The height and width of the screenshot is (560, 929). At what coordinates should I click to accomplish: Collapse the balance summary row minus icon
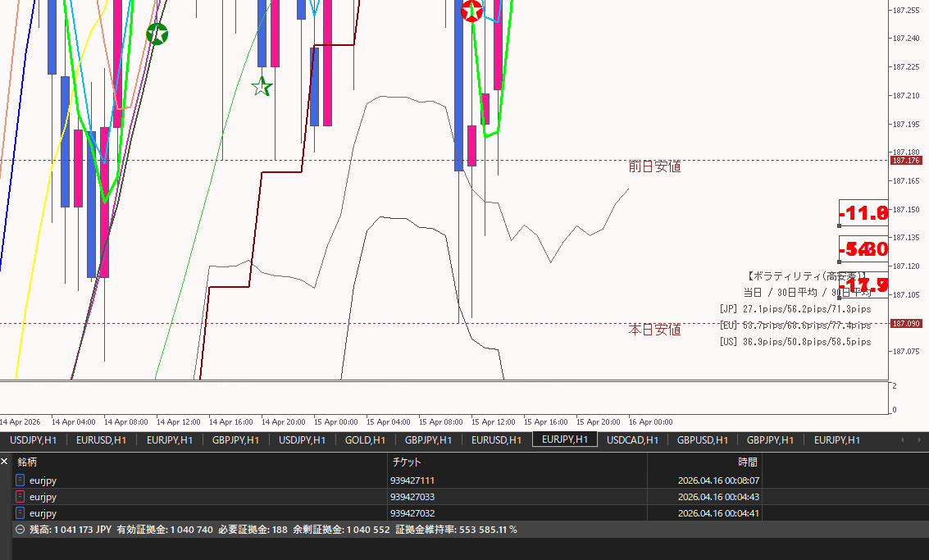20,530
